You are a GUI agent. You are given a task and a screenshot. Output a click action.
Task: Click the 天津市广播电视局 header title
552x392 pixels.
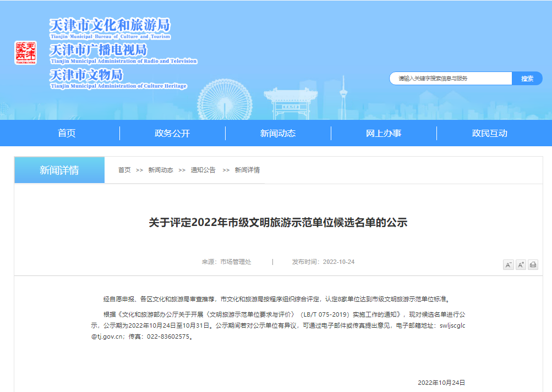pos(99,51)
